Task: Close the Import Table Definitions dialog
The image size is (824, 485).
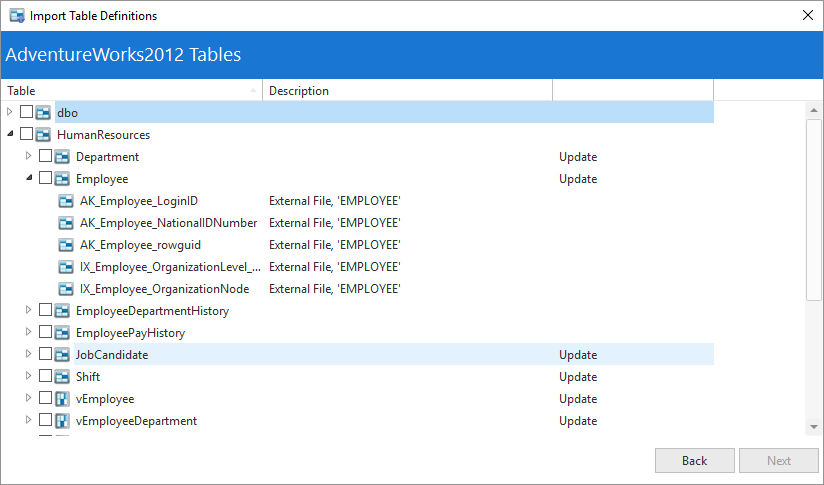Action: 808,15
